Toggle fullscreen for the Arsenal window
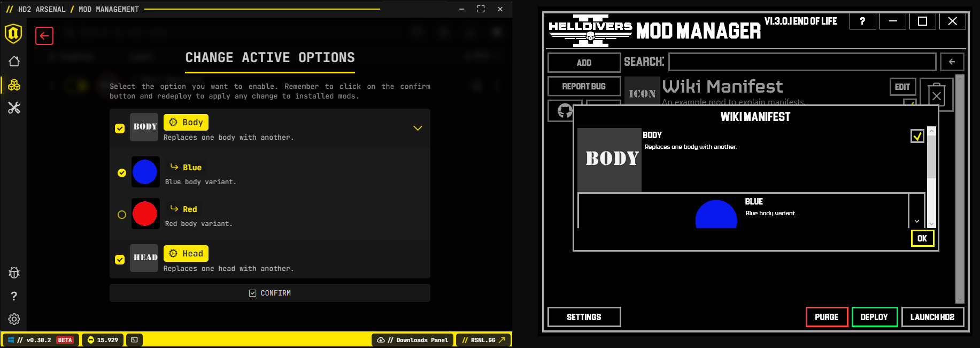980x348 pixels. [481, 9]
